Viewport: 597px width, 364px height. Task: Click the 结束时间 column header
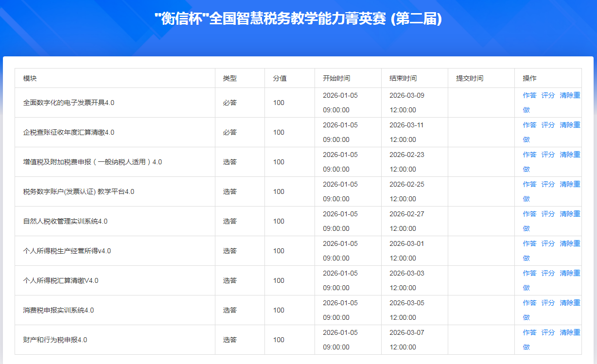pos(403,78)
